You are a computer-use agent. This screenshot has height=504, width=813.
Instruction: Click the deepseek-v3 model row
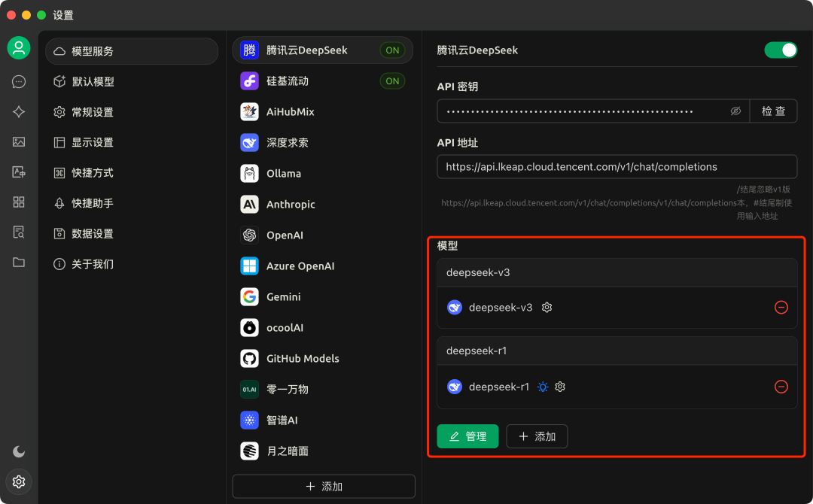click(617, 308)
